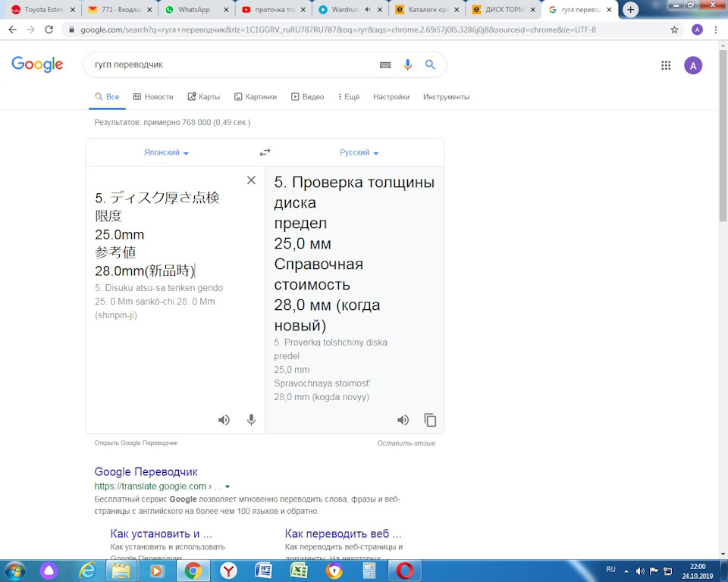Reload the current page
Viewport: 728px width, 582px height.
click(x=49, y=30)
